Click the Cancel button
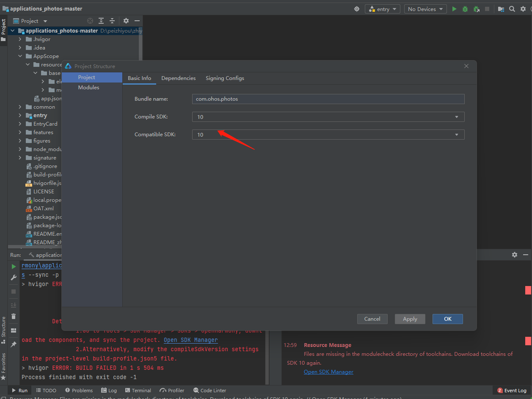The image size is (532, 399). (372, 319)
